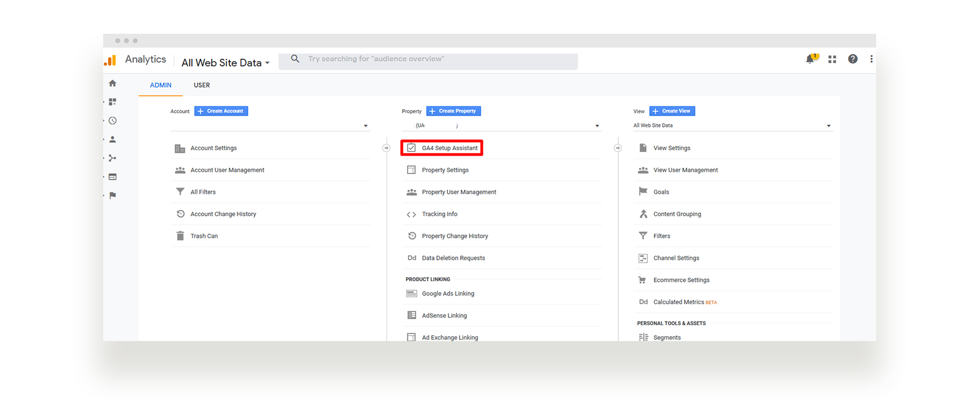Switch to the ADMIN tab

(161, 85)
